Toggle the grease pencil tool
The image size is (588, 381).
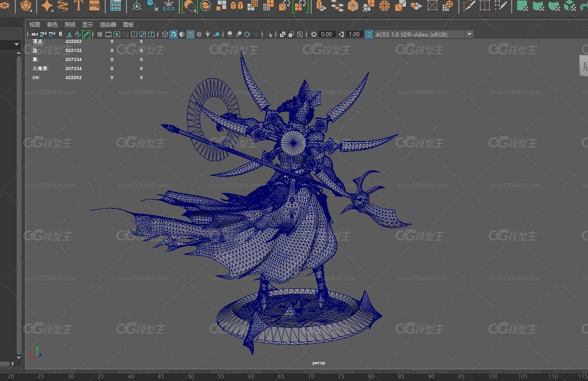click(x=86, y=34)
